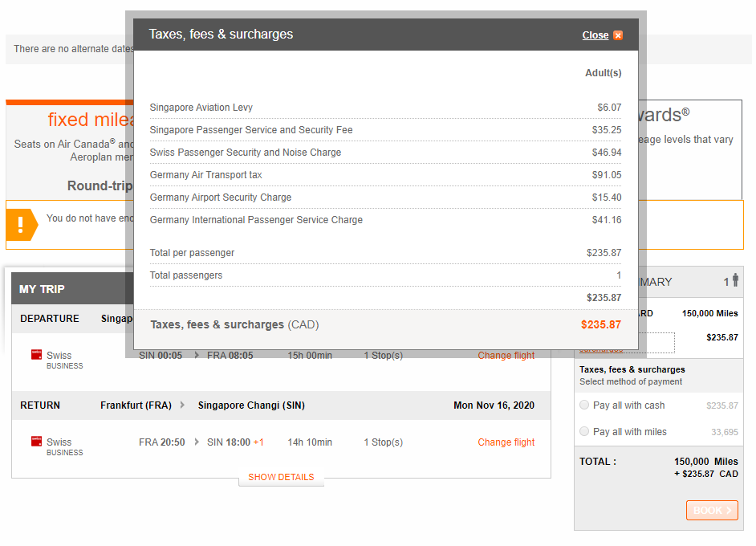Close the Taxes, fees & surcharges dialog
This screenshot has width=756, height=546.
tap(595, 35)
